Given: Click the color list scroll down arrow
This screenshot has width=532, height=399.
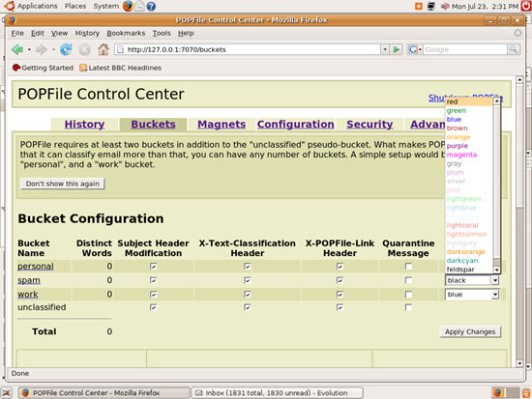Looking at the screenshot, I should tap(497, 271).
